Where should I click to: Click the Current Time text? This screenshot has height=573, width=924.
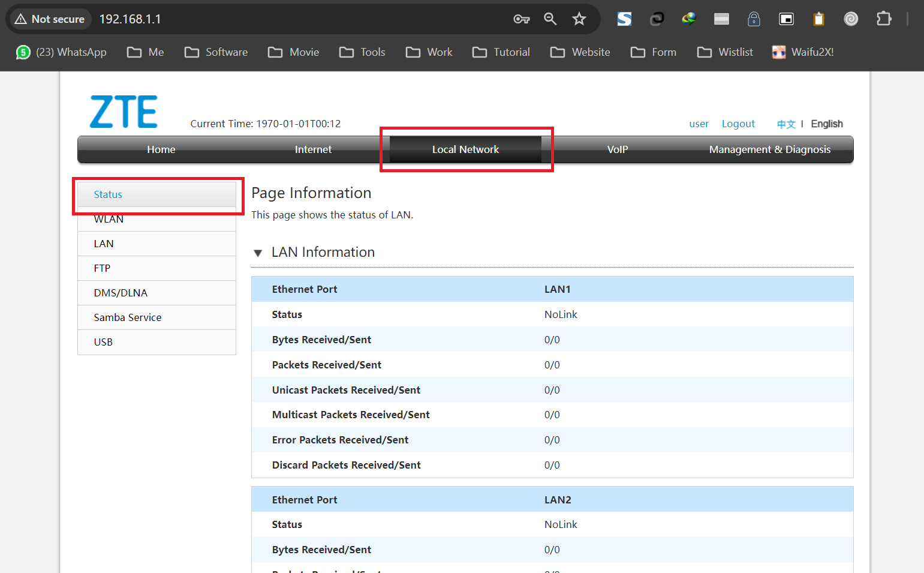[266, 124]
